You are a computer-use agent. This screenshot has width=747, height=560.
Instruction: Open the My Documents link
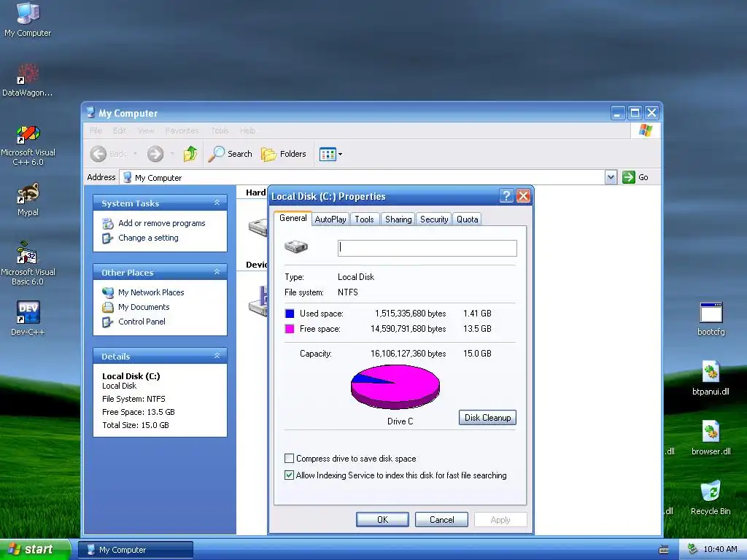click(x=144, y=307)
